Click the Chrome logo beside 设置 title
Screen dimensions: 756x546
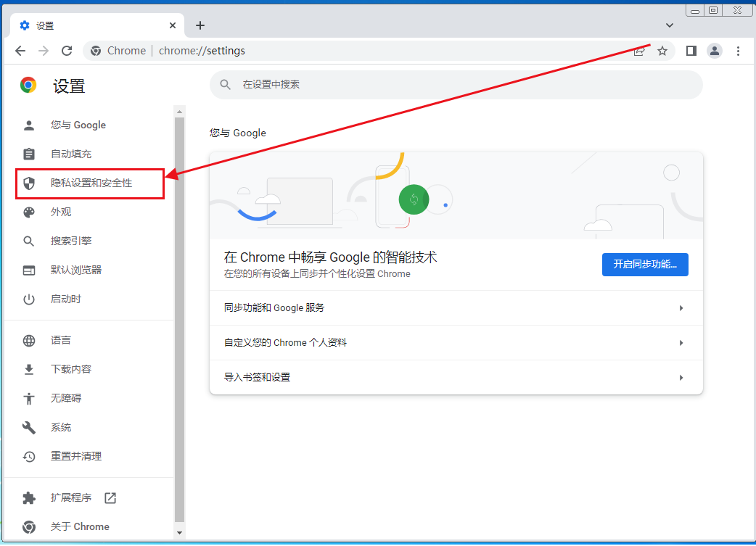pos(28,86)
